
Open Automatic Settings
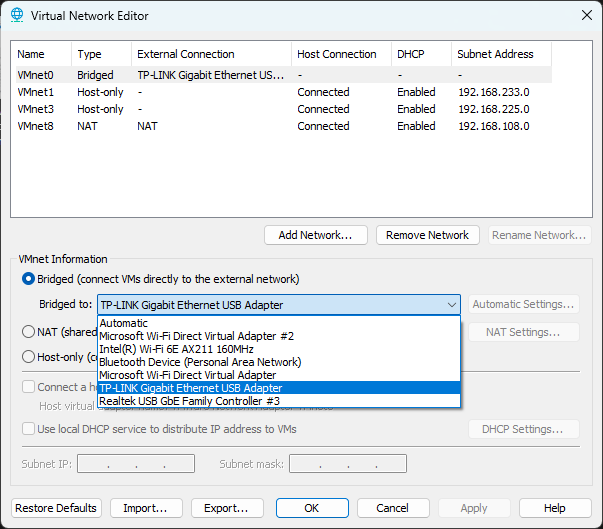tap(523, 304)
